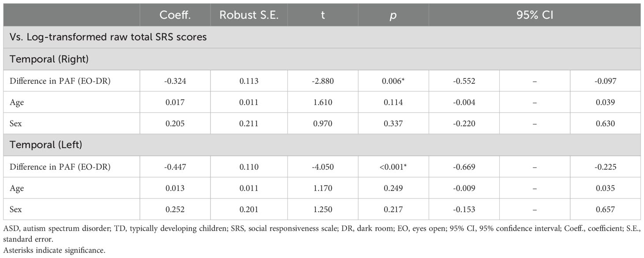Viewport: 644px width, 258px height.
Task: Select the -0.324 coefficient cell
Action: tap(175, 81)
